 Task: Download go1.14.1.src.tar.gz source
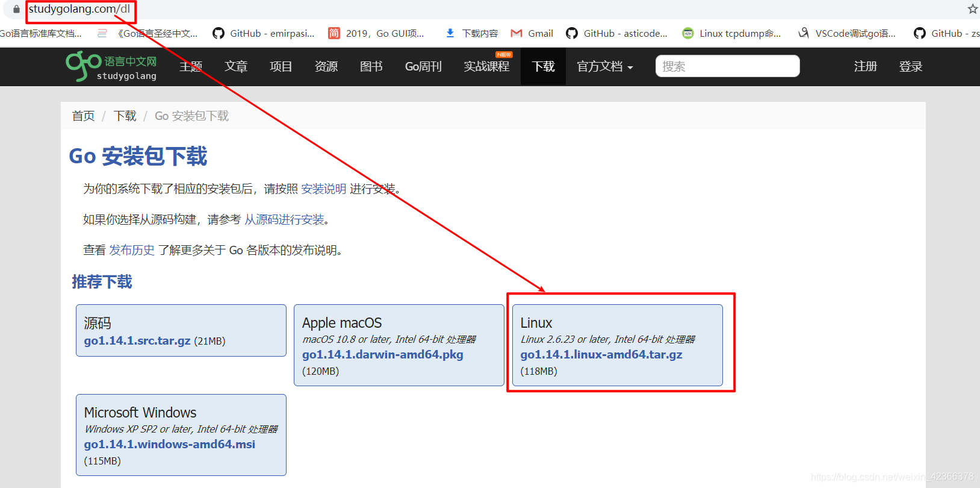point(137,340)
